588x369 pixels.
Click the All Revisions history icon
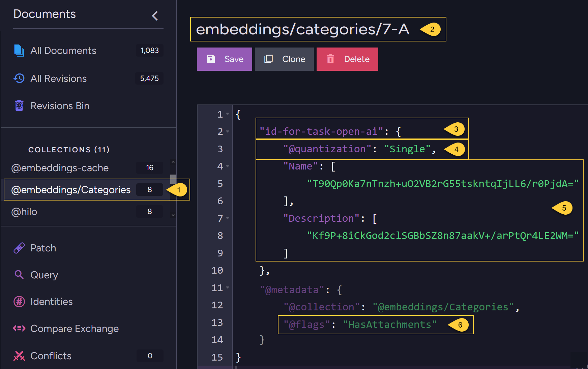coord(19,78)
